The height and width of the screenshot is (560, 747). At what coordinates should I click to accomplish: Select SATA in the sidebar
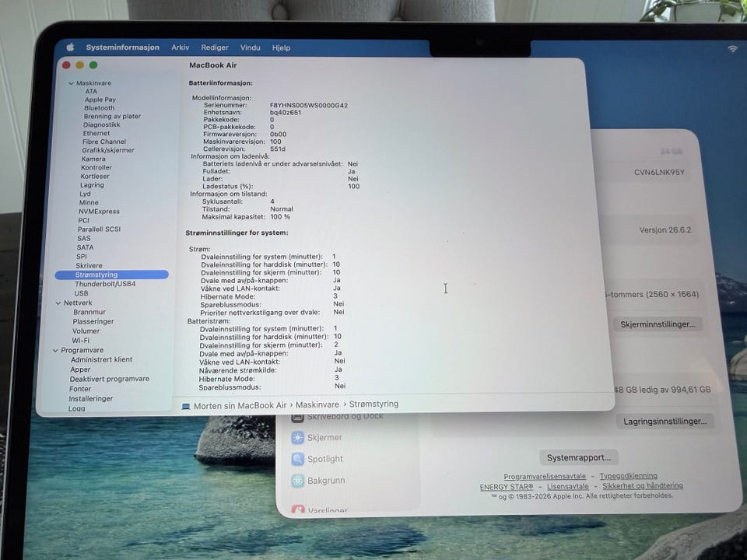(85, 247)
